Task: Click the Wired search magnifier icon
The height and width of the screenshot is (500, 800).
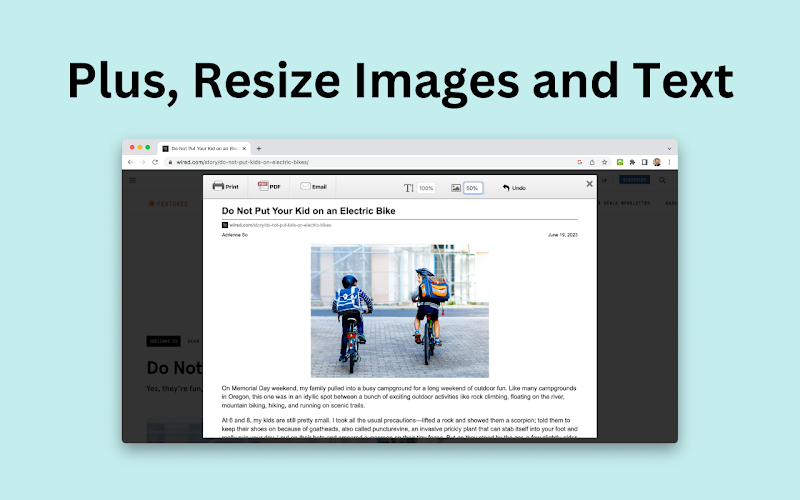Action: [662, 180]
